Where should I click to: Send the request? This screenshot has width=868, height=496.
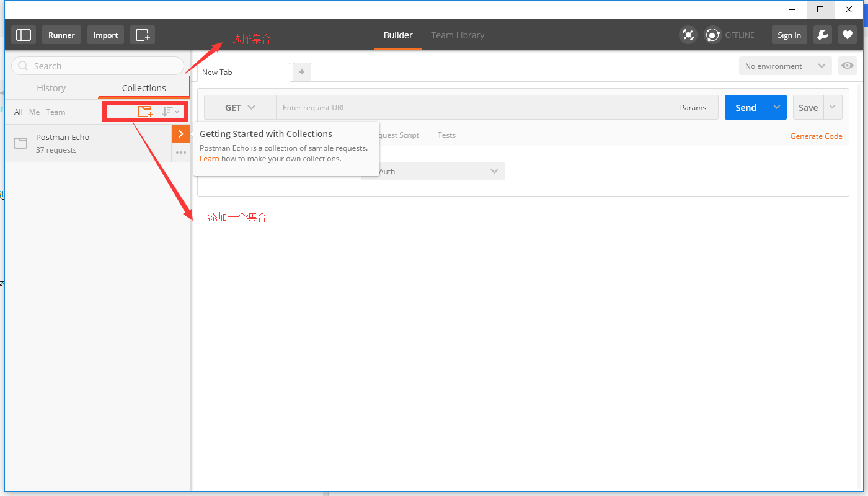(746, 107)
